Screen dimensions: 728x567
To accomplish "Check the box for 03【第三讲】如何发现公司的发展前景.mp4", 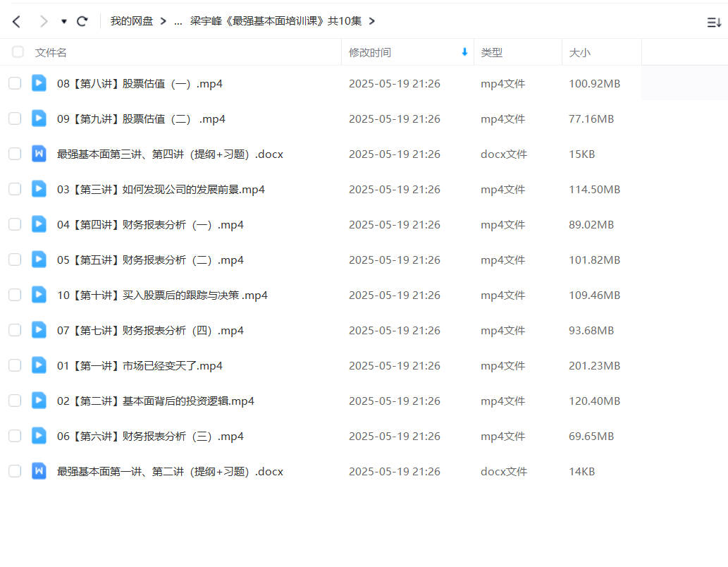I will [x=15, y=189].
